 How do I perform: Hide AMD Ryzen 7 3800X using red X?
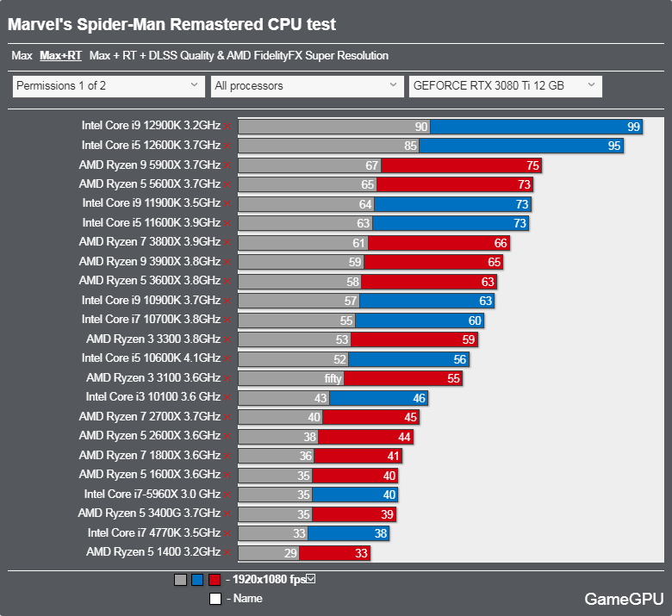click(227, 243)
